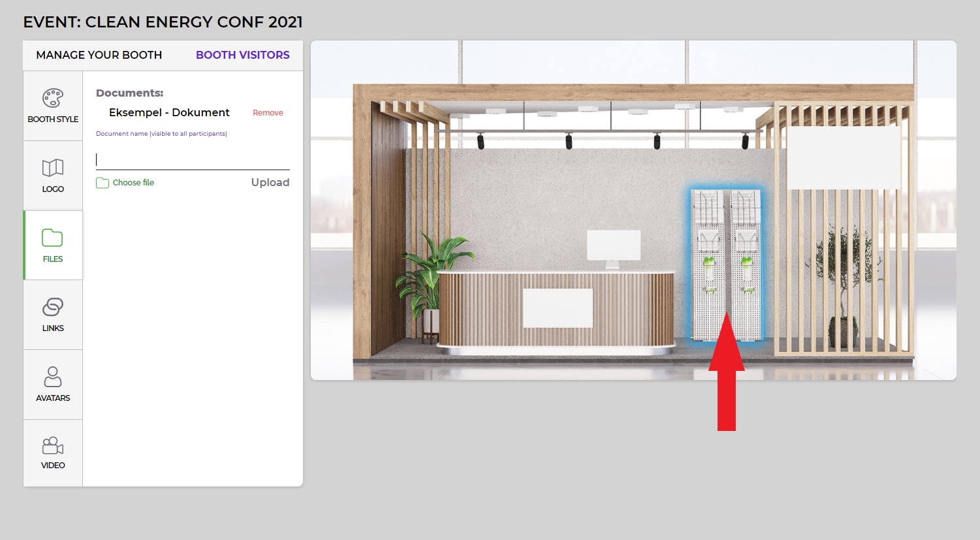This screenshot has width=980, height=540.
Task: Open the Eksempel - Dokument entry
Action: pyautogui.click(x=169, y=113)
